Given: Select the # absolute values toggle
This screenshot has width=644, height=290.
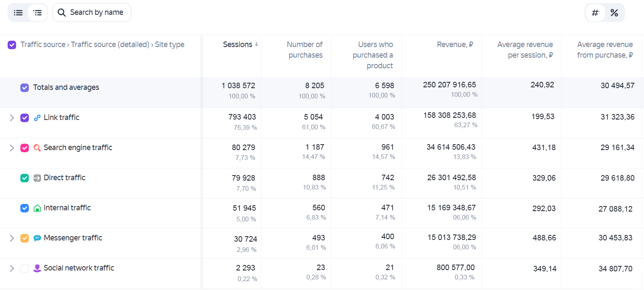Looking at the screenshot, I should 595,13.
